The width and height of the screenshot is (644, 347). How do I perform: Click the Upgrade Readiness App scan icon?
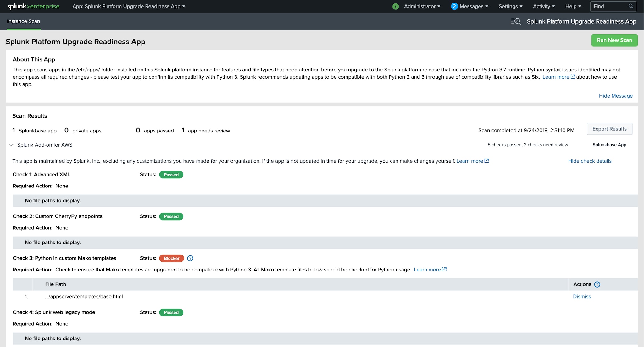(516, 21)
